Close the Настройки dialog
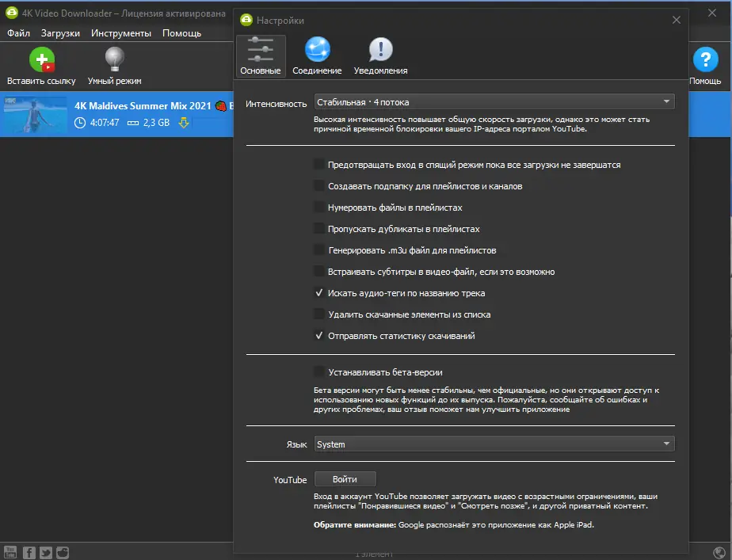Viewport: 732px width, 560px height. tap(676, 20)
